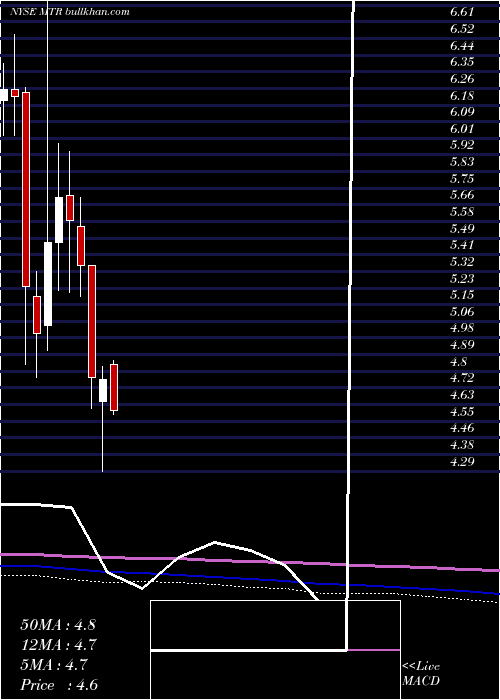Click the 5.66 price axis label
Image resolution: width=500 pixels, height=700 pixels.
pyautogui.click(x=462, y=196)
